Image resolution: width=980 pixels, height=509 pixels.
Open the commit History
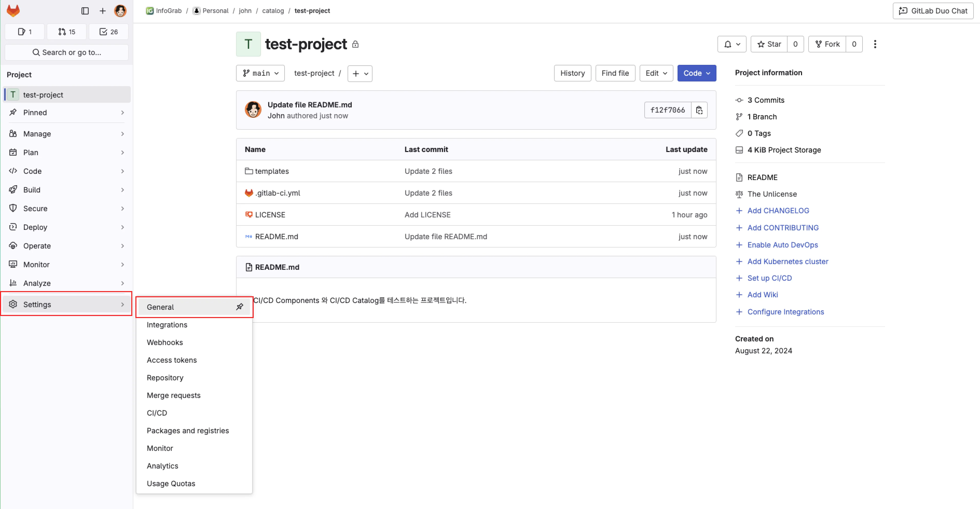tap(572, 73)
